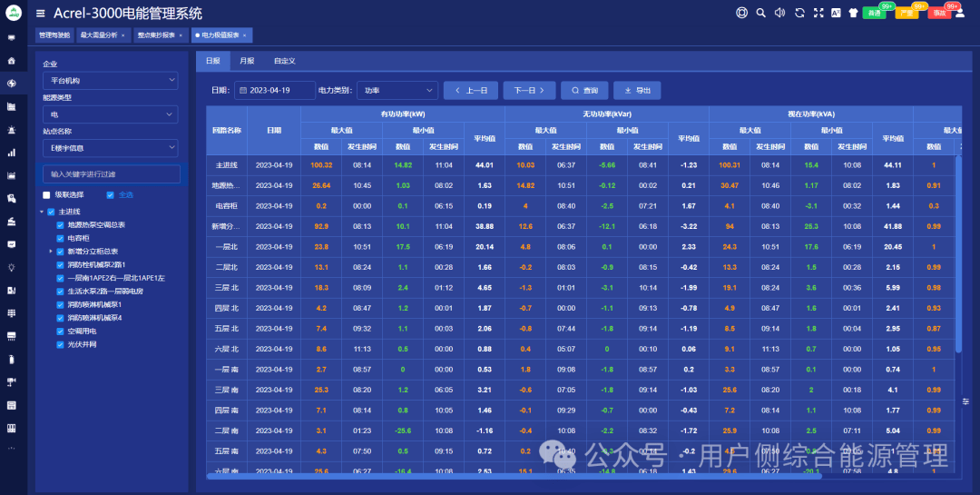Viewport: 980px width, 495px height.
Task: Open the language translate icon
Action: pos(836,13)
